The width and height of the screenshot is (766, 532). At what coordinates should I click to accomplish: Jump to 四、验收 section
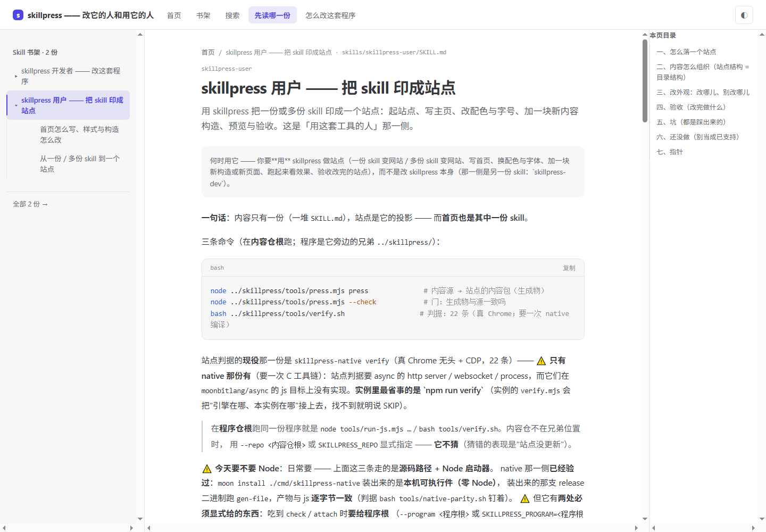coord(691,107)
